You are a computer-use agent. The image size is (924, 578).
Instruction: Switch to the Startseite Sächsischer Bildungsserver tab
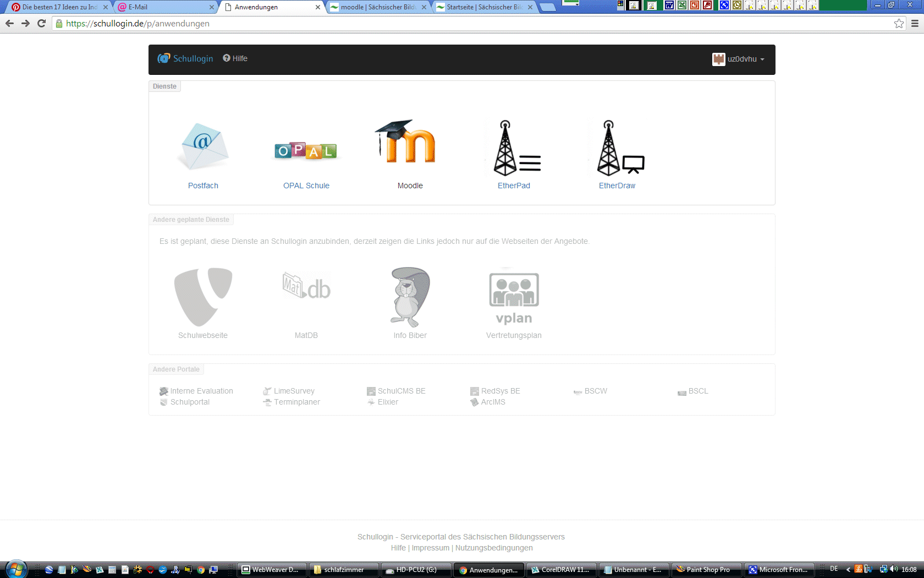point(484,7)
